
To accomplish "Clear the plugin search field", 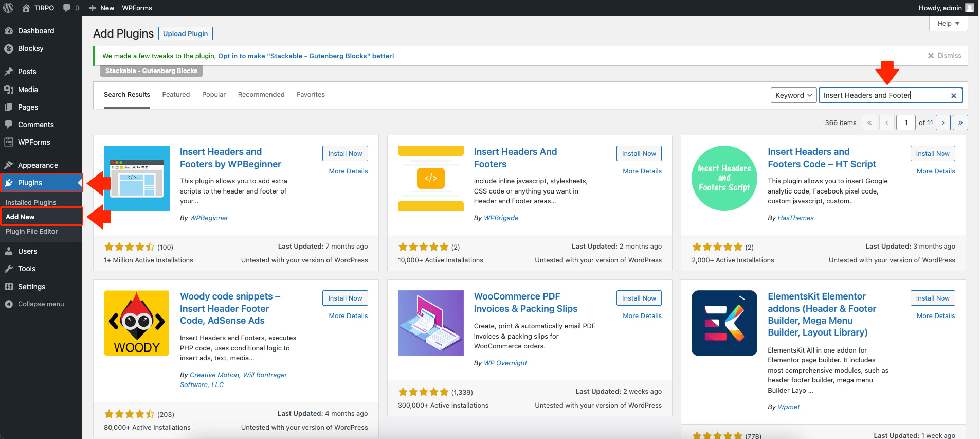I will click(x=953, y=95).
